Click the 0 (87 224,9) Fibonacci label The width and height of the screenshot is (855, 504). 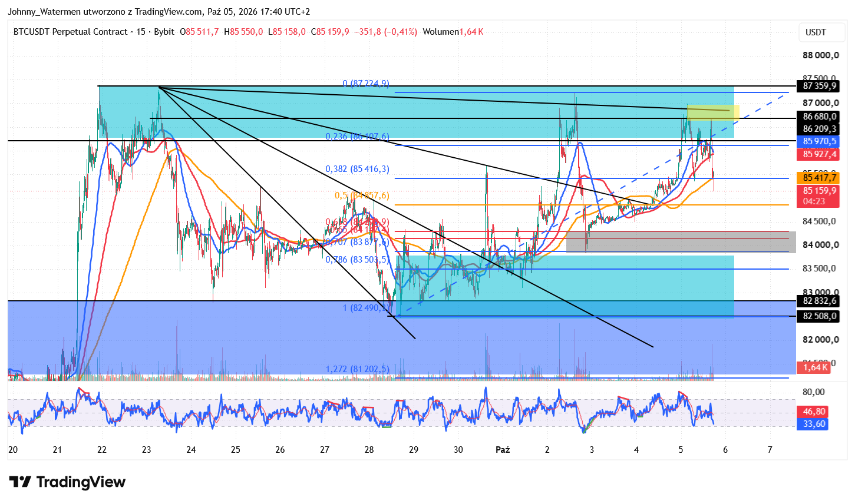click(x=365, y=84)
